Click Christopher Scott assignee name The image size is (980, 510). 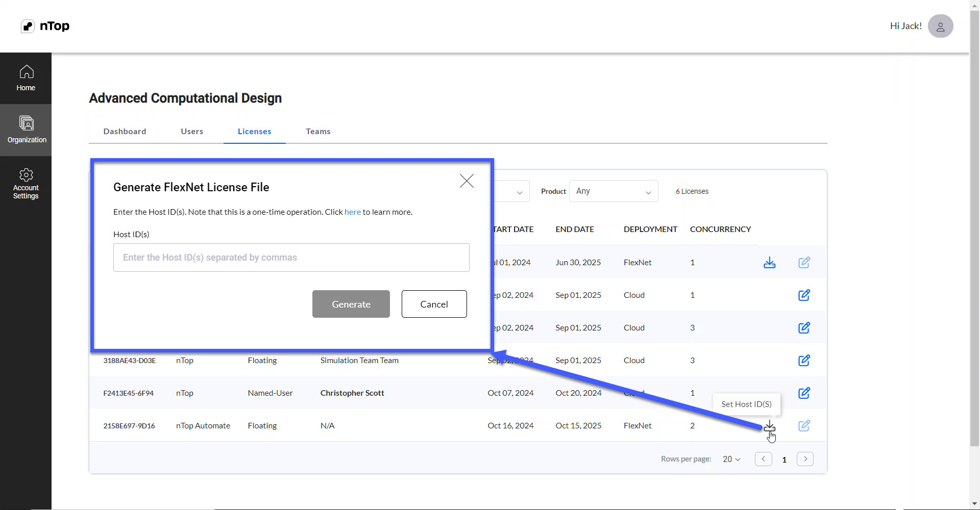[x=352, y=393]
